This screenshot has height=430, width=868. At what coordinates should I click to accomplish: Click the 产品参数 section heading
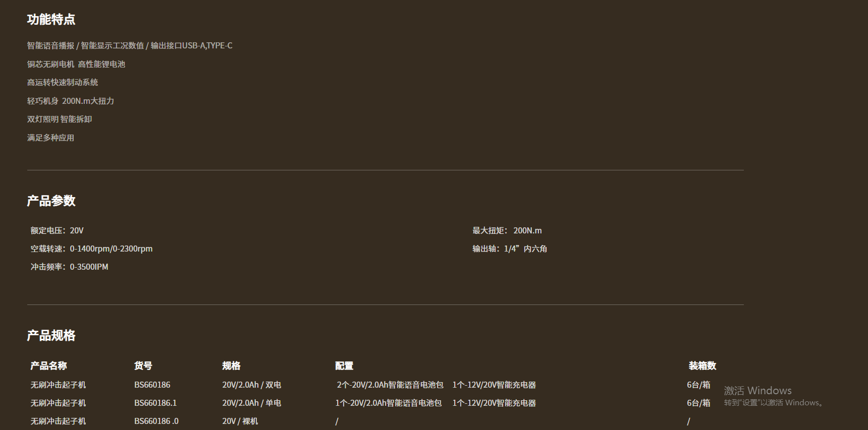51,201
